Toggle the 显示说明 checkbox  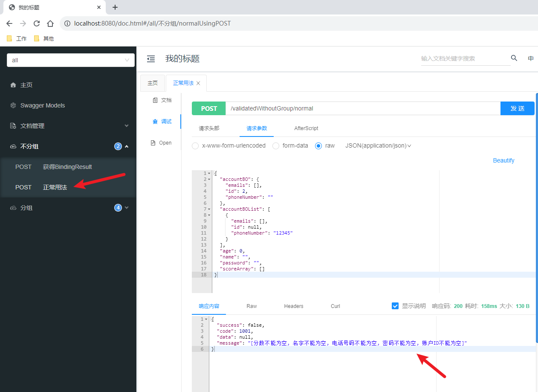pyautogui.click(x=395, y=306)
